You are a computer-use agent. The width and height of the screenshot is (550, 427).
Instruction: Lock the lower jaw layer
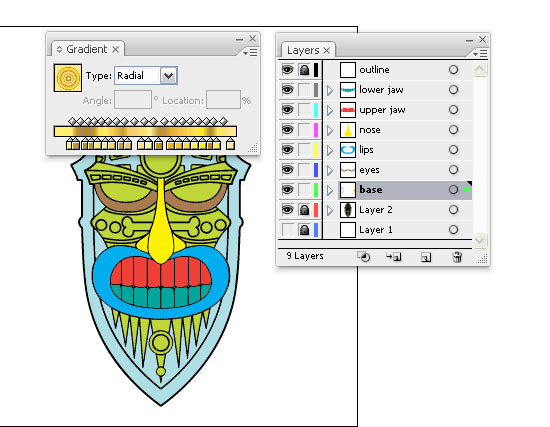pyautogui.click(x=304, y=90)
